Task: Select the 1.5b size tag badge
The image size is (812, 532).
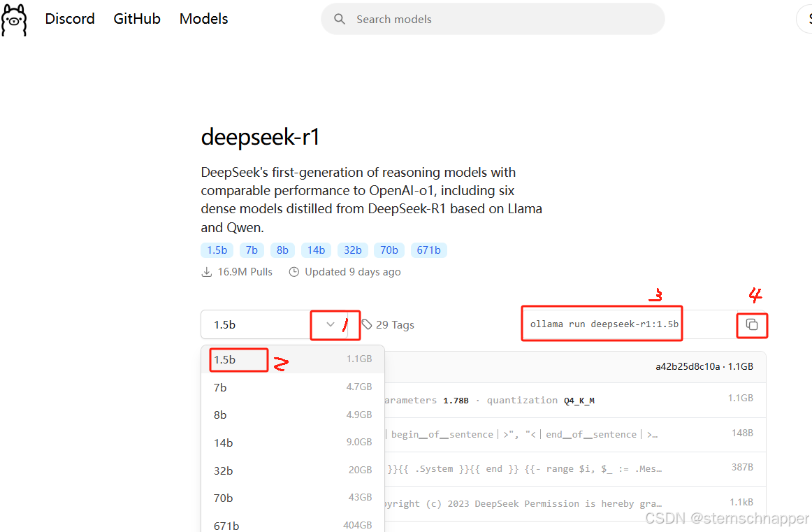Action: tap(217, 250)
